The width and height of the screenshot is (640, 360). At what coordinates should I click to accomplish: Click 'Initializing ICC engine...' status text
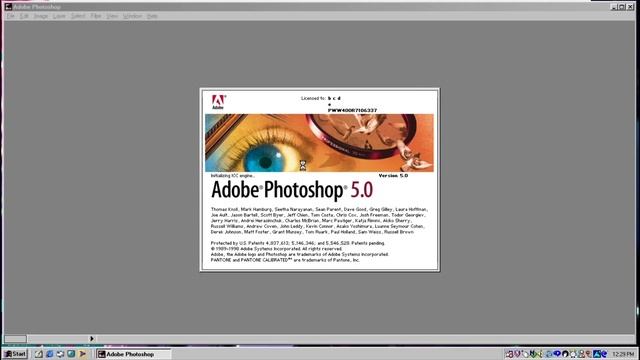tap(233, 176)
